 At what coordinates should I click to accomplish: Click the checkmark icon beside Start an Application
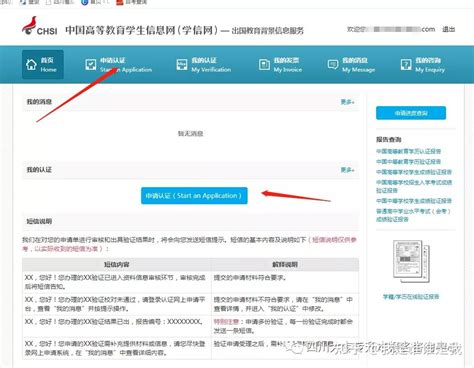coord(90,64)
